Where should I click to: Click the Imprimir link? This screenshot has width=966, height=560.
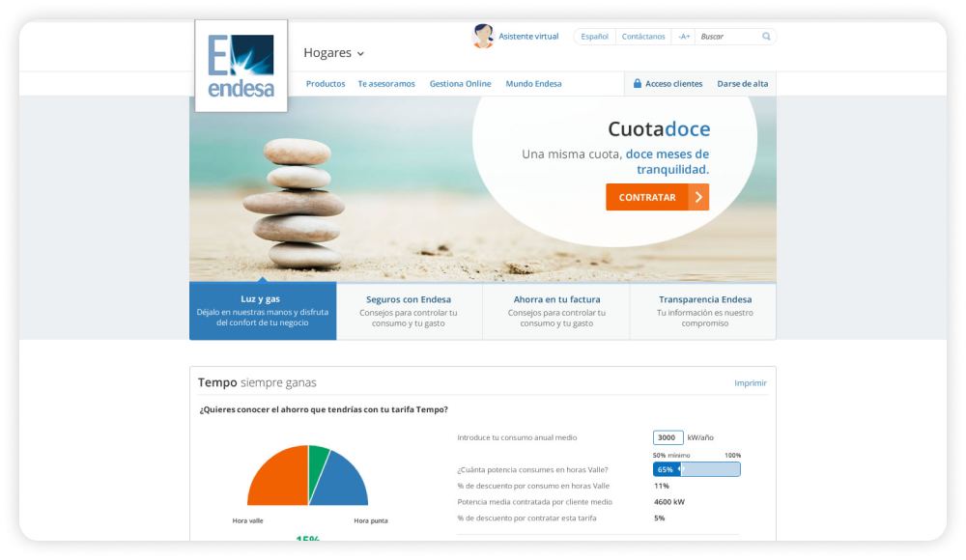coord(750,383)
